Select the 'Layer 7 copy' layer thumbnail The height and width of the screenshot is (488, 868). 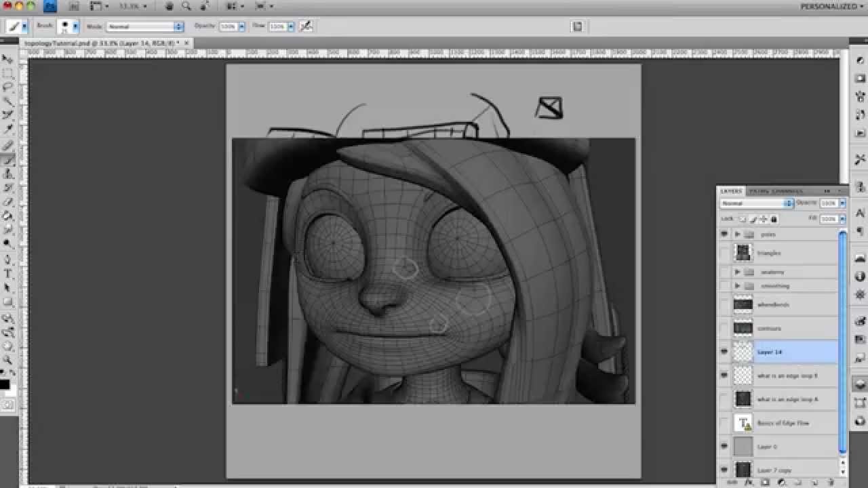pyautogui.click(x=744, y=470)
